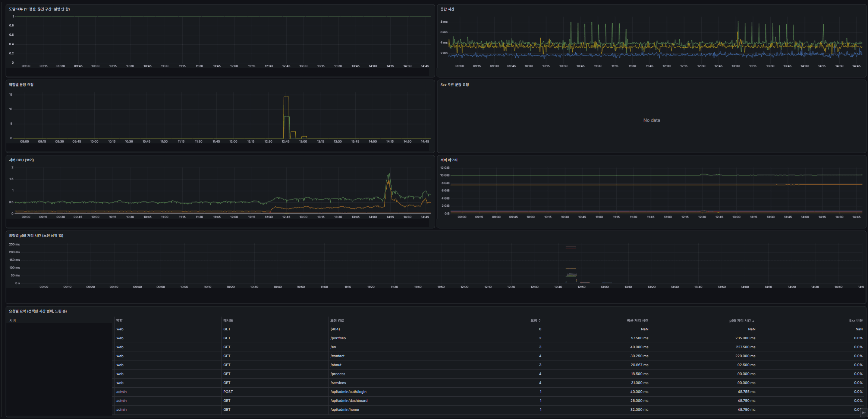Click the descending sort arrow beside p95 처리 시간
The width and height of the screenshot is (868, 419).
tap(753, 321)
